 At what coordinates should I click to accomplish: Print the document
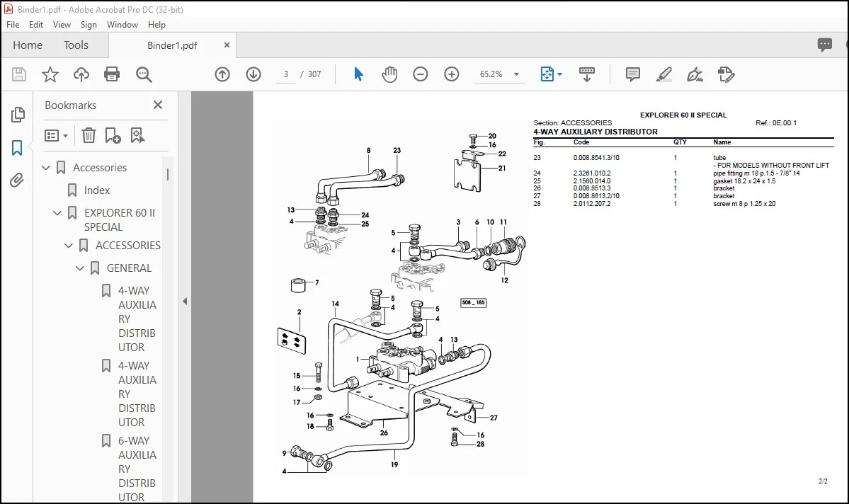click(x=112, y=74)
